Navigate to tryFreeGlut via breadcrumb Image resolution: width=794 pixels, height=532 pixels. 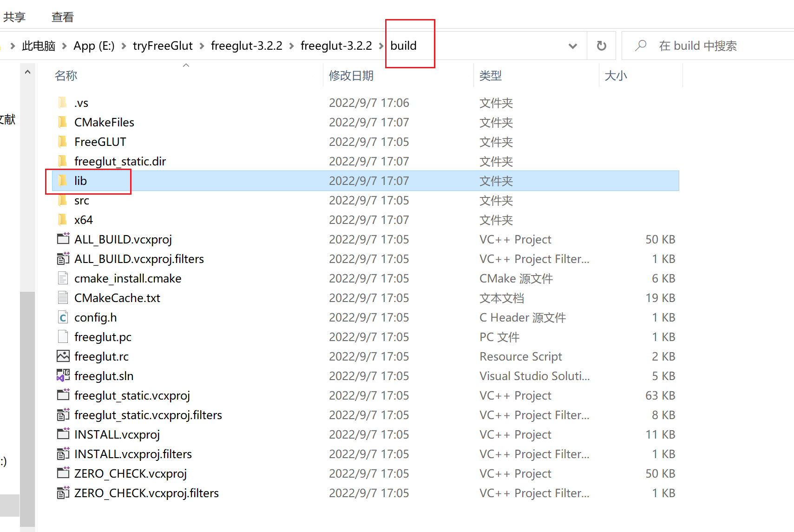162,46
